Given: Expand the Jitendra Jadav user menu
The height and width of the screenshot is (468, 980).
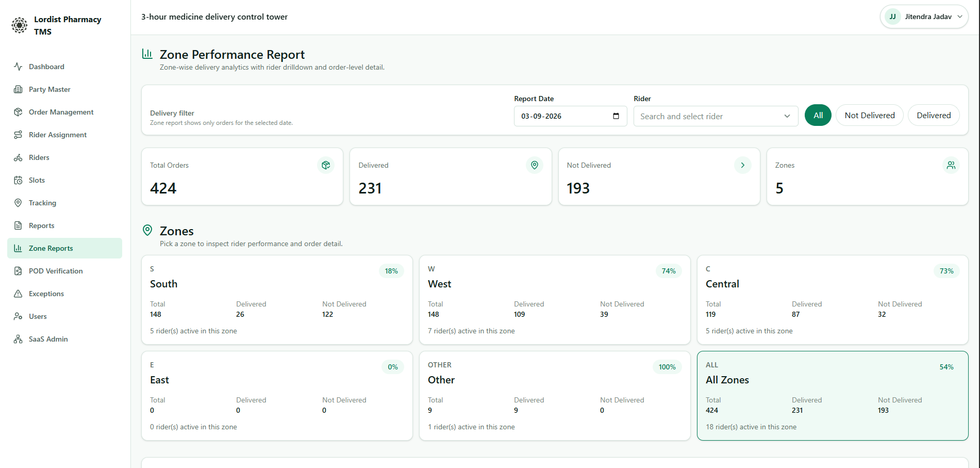Looking at the screenshot, I should pyautogui.click(x=924, y=17).
